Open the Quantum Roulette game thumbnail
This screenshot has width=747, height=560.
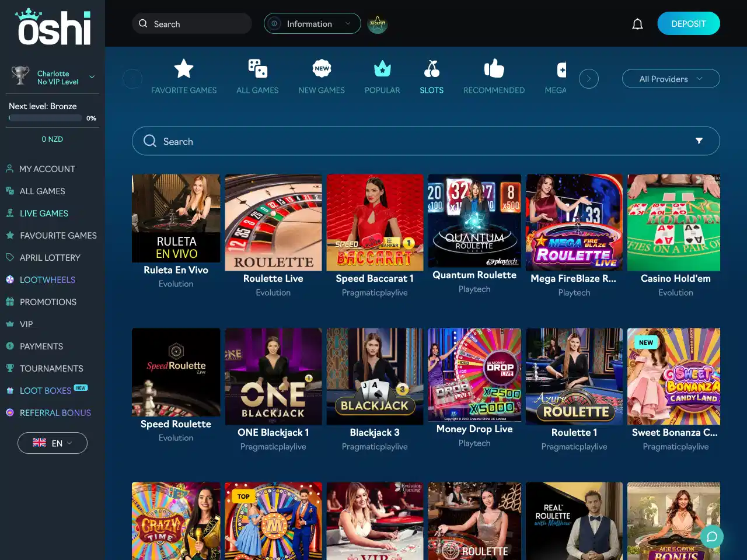[474, 220]
